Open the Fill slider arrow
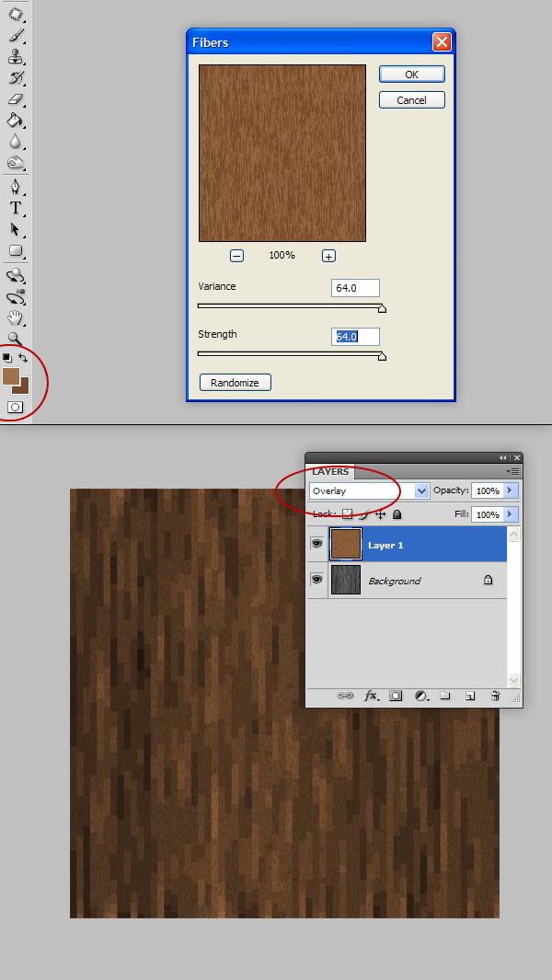Screen dimensions: 552x980 click(511, 514)
